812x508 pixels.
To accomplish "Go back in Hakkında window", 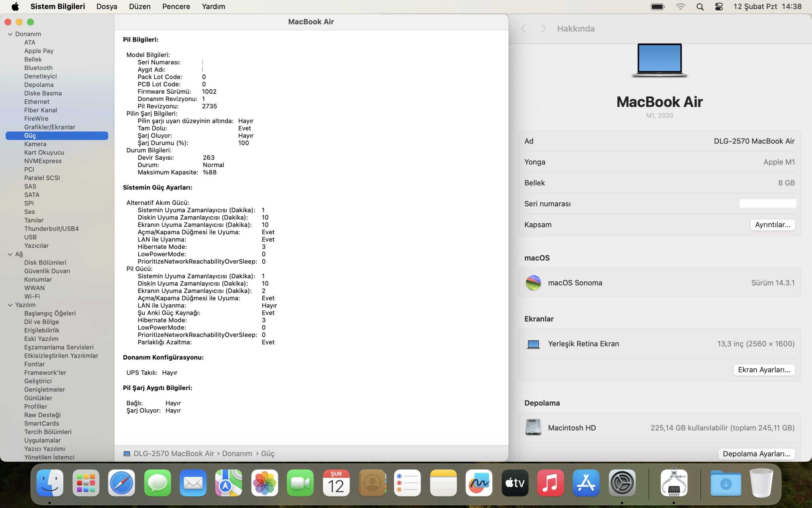I will [523, 29].
